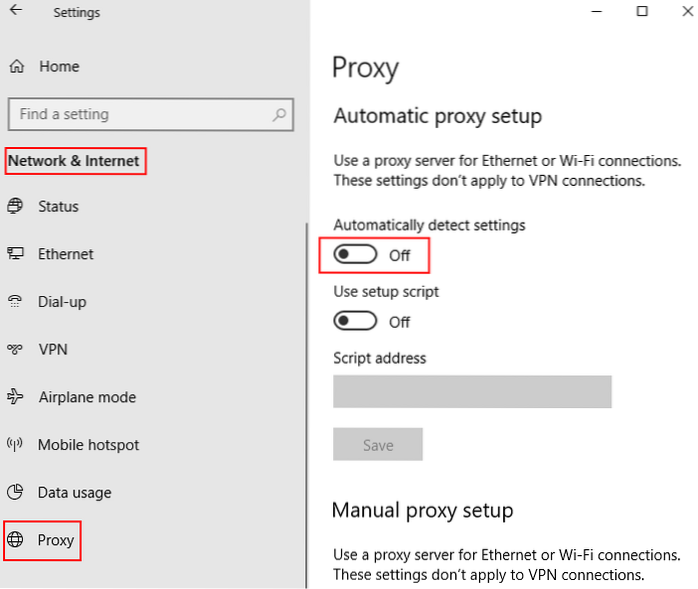Image resolution: width=698 pixels, height=589 pixels.
Task: Click the Network & Internet heading
Action: (x=74, y=161)
